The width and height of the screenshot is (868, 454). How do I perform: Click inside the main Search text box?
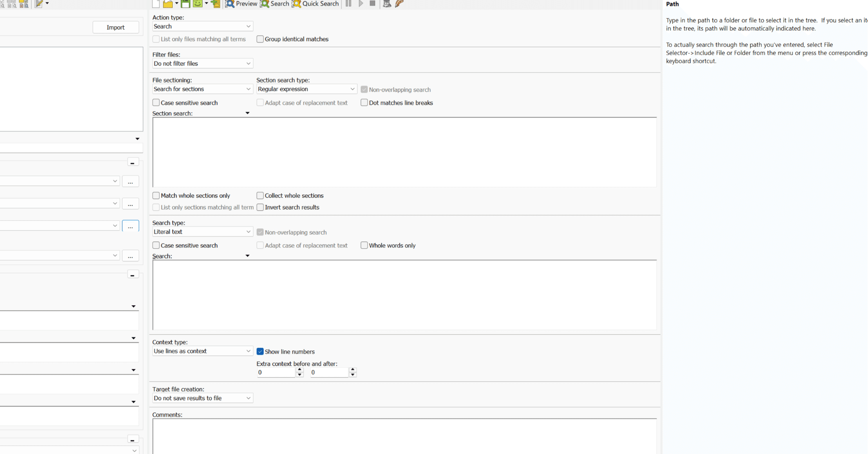(x=405, y=295)
